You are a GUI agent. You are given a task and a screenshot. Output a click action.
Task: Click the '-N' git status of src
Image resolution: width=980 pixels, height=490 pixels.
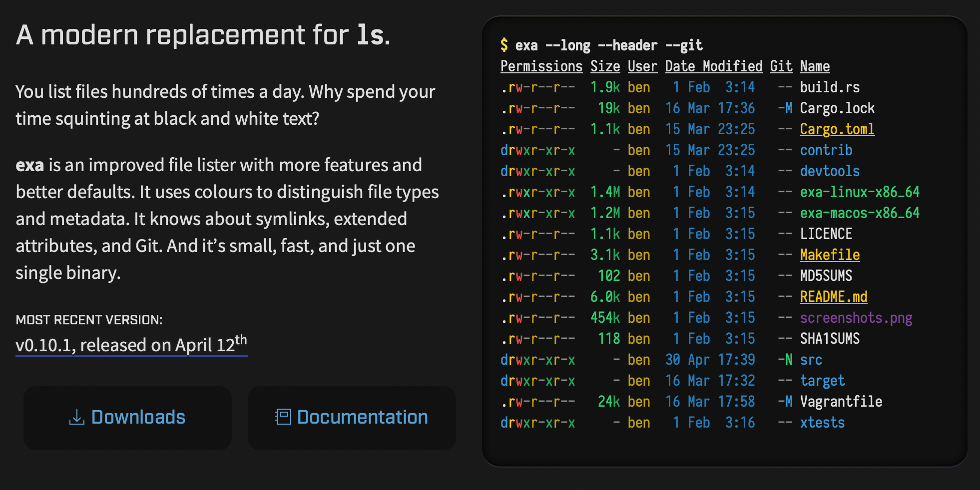point(785,360)
